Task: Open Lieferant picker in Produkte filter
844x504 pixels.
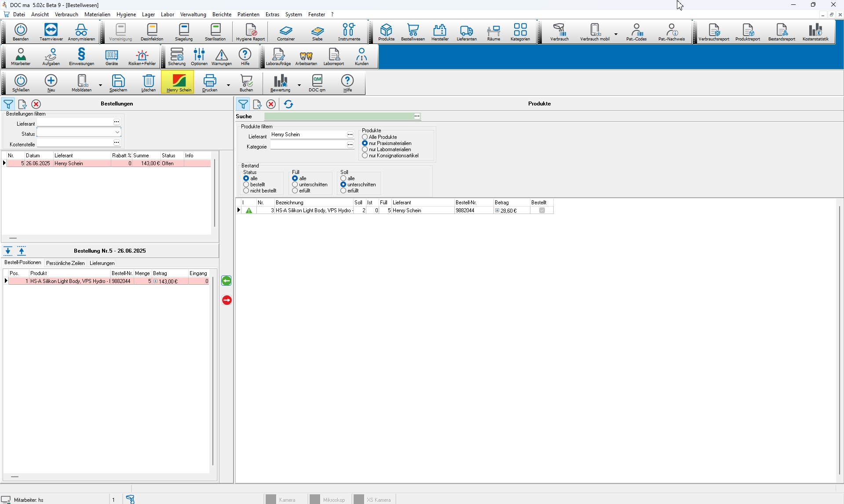Action: tap(350, 135)
